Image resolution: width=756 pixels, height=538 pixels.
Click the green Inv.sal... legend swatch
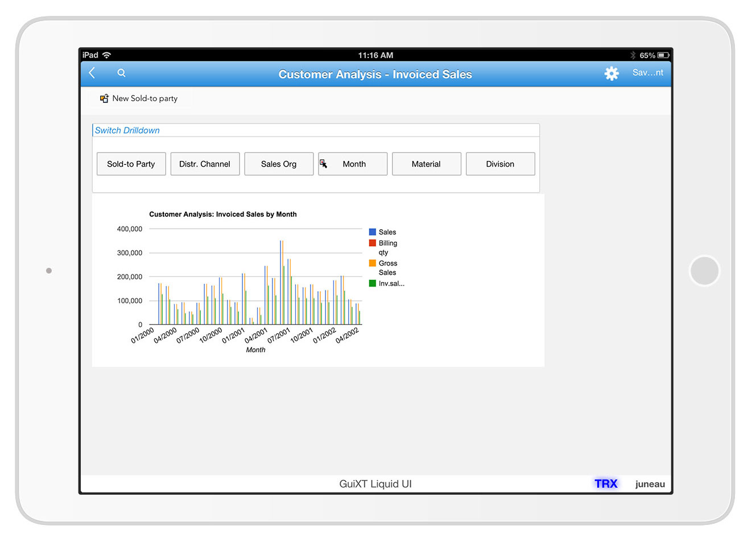[373, 283]
